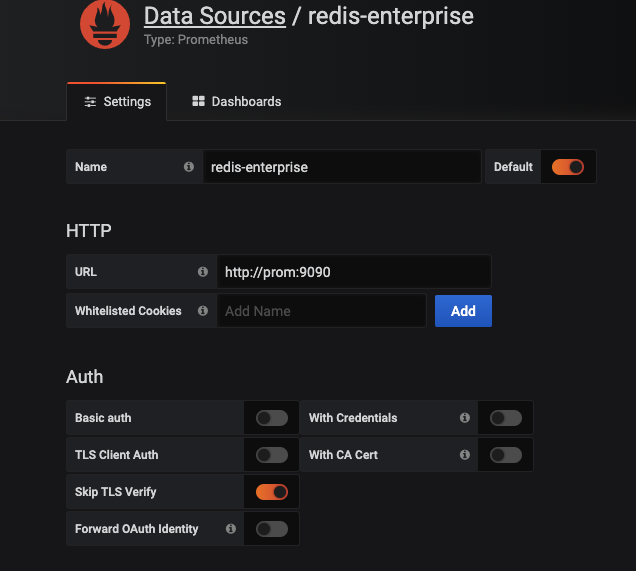Click the 'TLS Client Auth' label

click(116, 455)
